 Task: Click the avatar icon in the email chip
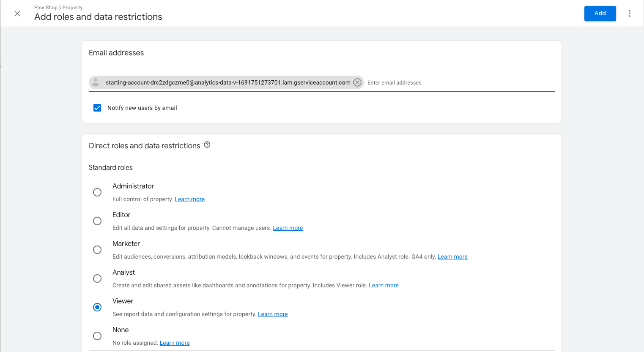tap(96, 82)
